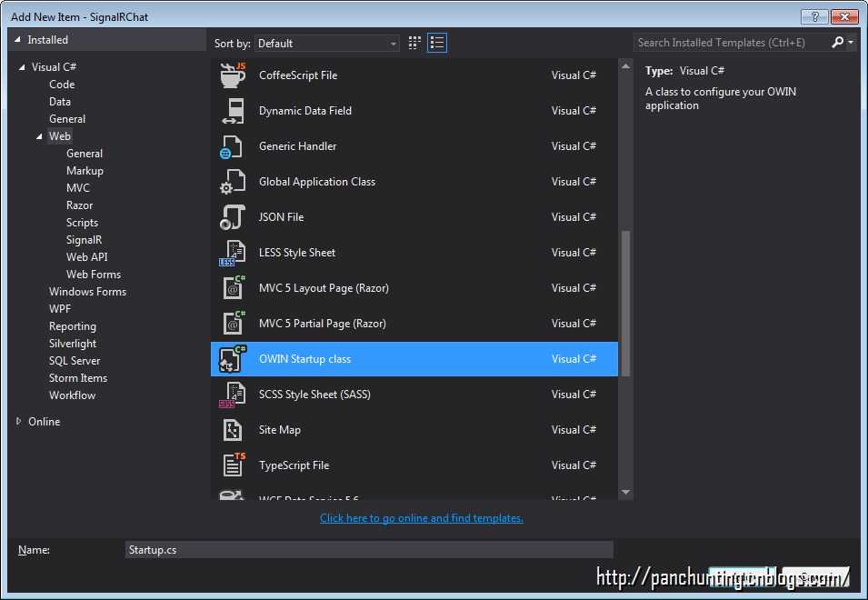Select the Code category

[x=62, y=85]
